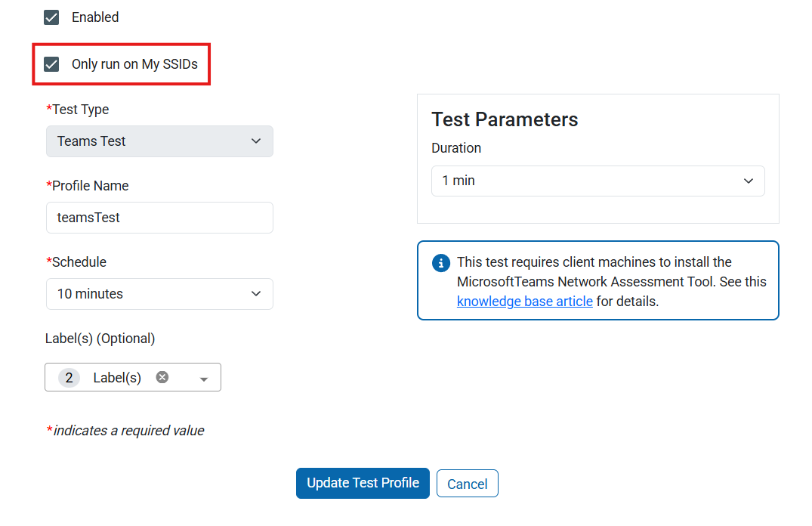
Task: Toggle the Only run on My SSIDs checkbox
Action: 51,64
